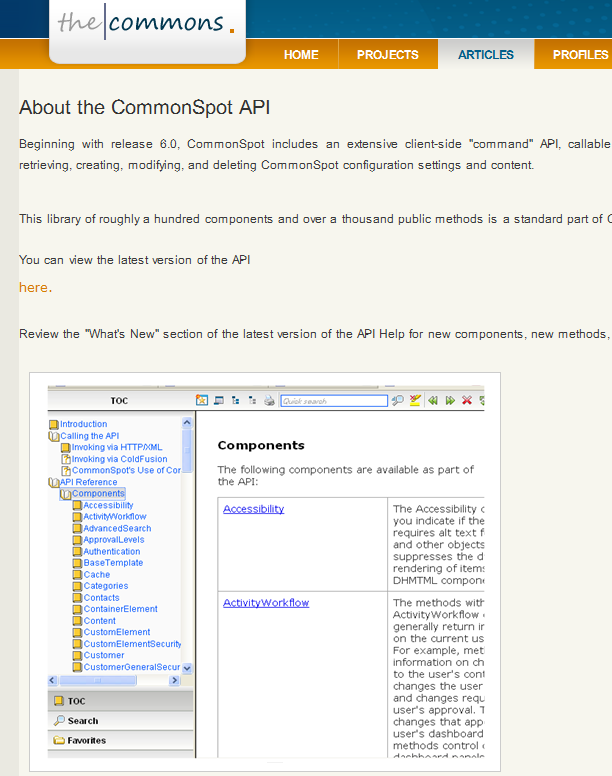Click the add to favorites star icon

[x=201, y=400]
